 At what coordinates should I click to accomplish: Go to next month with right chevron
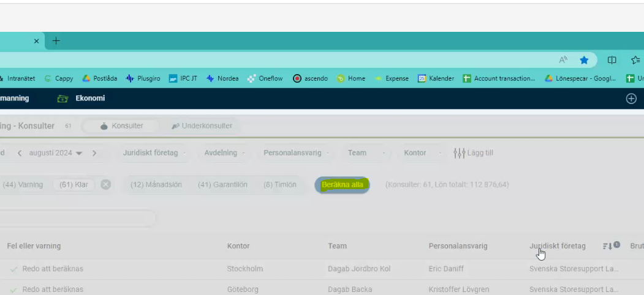click(x=94, y=153)
